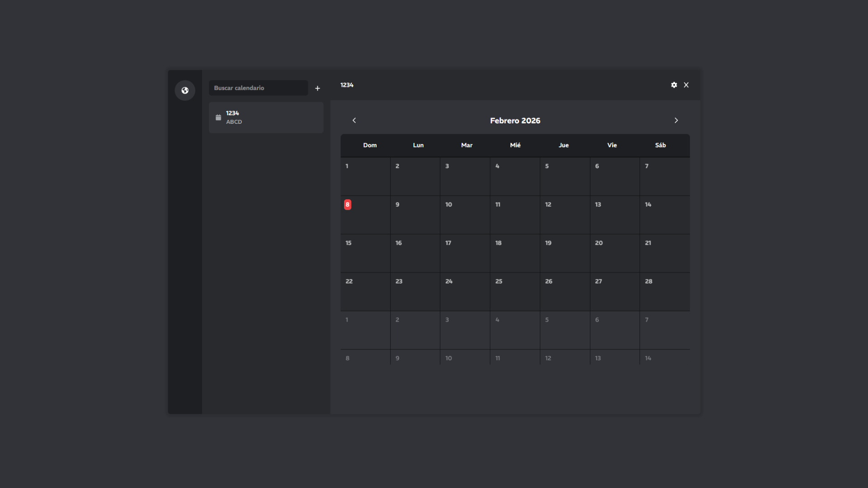Click the cell for day 20 under Vie
The image size is (868, 488).
tap(614, 253)
